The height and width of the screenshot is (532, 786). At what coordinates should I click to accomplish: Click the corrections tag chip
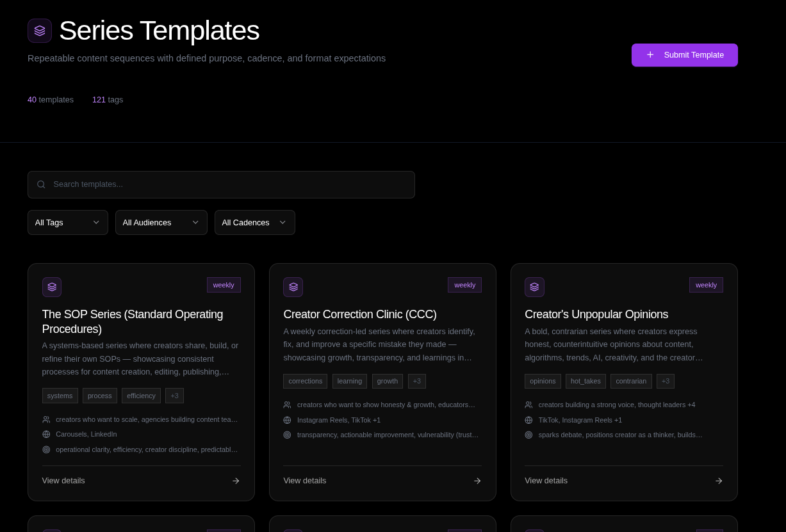[x=306, y=382]
